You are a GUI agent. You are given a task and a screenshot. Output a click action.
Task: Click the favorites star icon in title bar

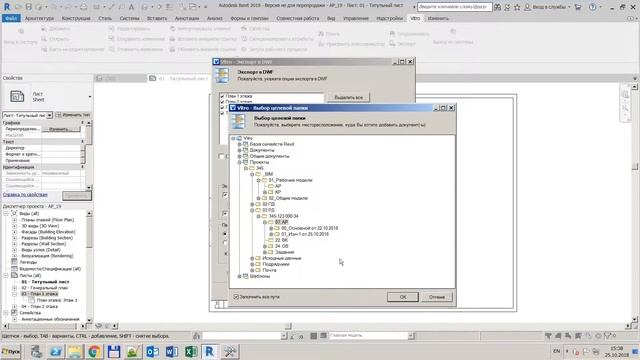tap(517, 7)
